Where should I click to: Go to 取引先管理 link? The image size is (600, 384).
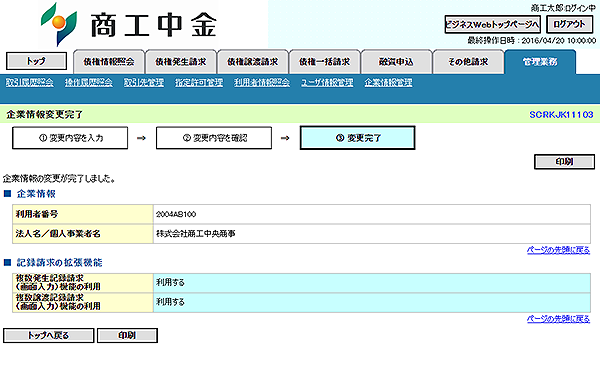pyautogui.click(x=144, y=83)
